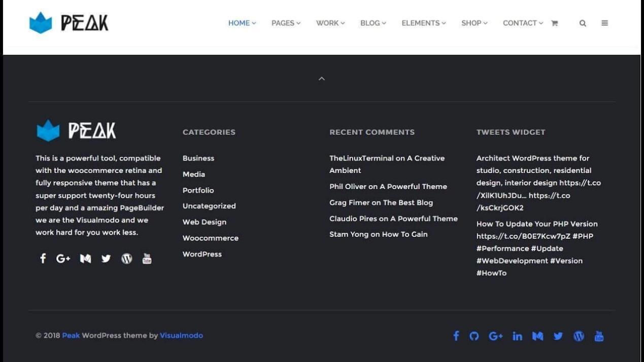The image size is (644, 362).
Task: Click the scroll-to-top chevron arrow
Action: pos(321,79)
